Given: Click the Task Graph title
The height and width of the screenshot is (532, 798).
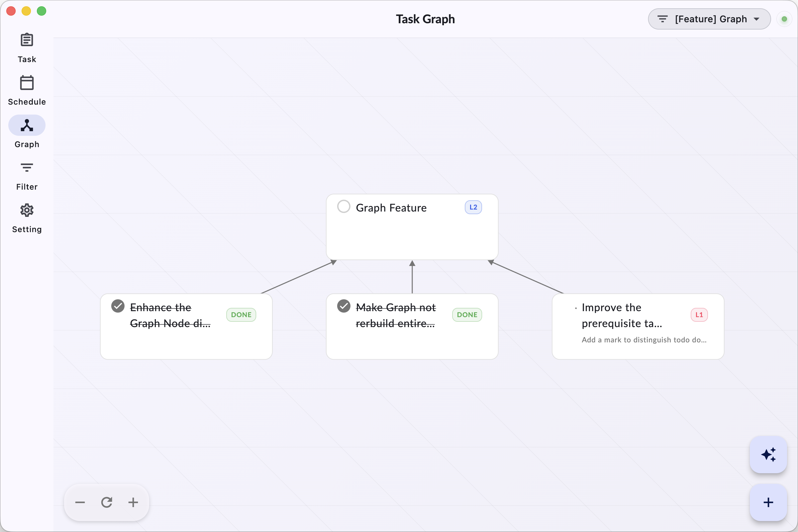Looking at the screenshot, I should click(425, 19).
